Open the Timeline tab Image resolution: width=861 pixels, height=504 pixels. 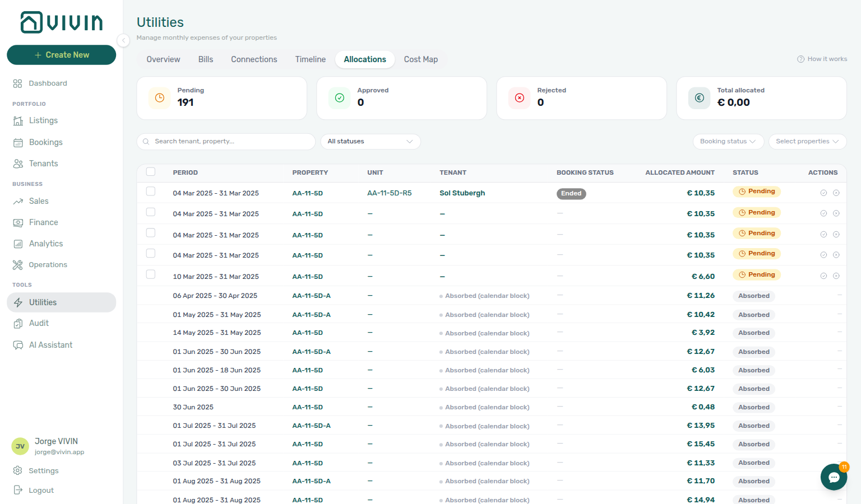[x=311, y=59]
